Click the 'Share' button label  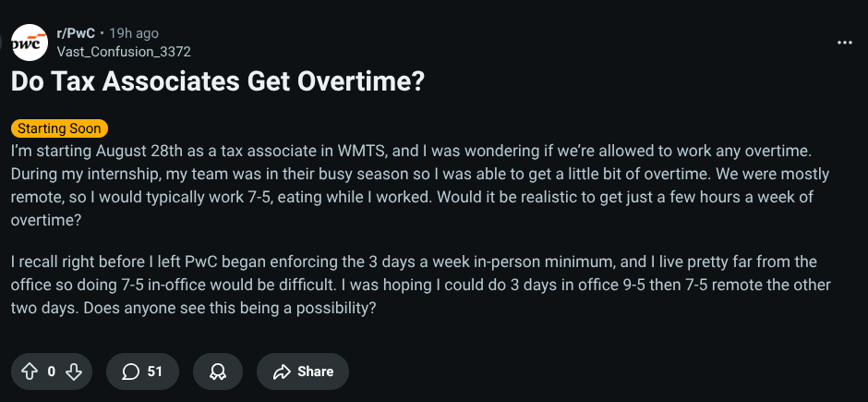[315, 372]
